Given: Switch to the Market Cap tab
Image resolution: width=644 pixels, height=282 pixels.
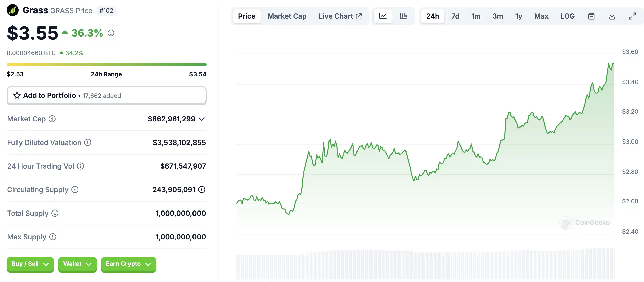Looking at the screenshot, I should 287,16.
